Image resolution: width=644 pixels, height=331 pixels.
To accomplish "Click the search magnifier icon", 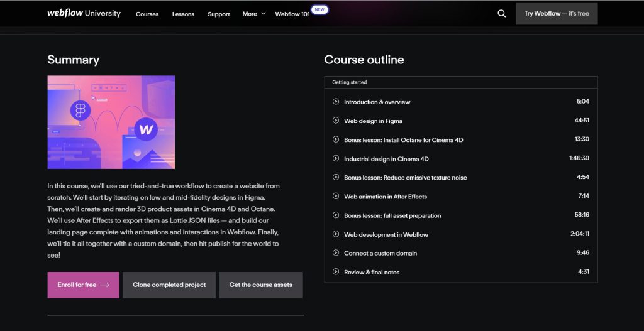I will point(501,14).
